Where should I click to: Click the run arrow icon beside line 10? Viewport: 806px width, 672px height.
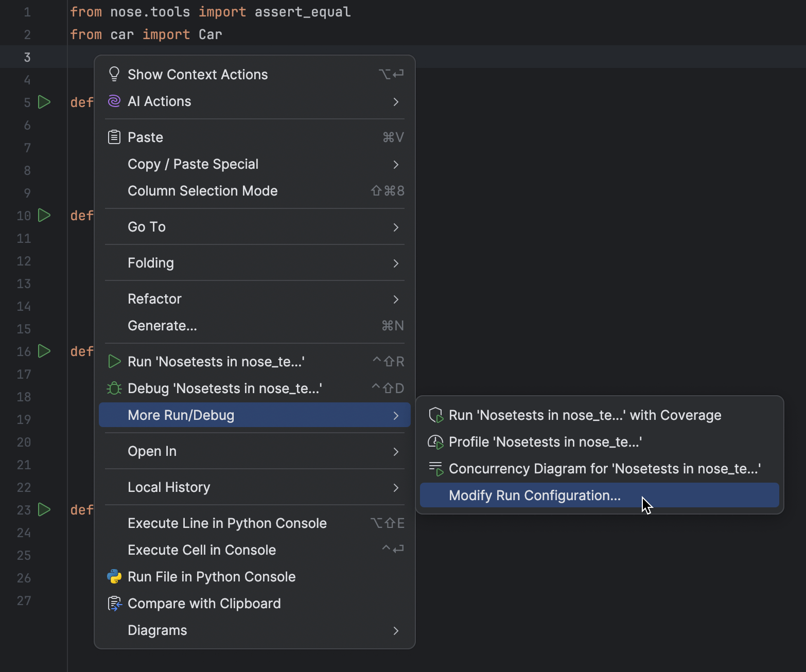coord(44,216)
